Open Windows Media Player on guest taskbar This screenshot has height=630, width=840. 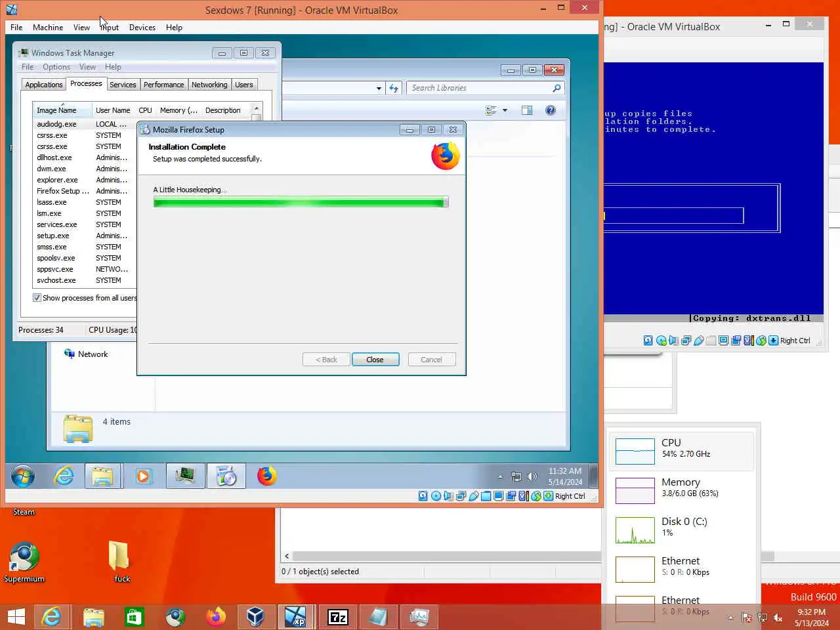143,476
